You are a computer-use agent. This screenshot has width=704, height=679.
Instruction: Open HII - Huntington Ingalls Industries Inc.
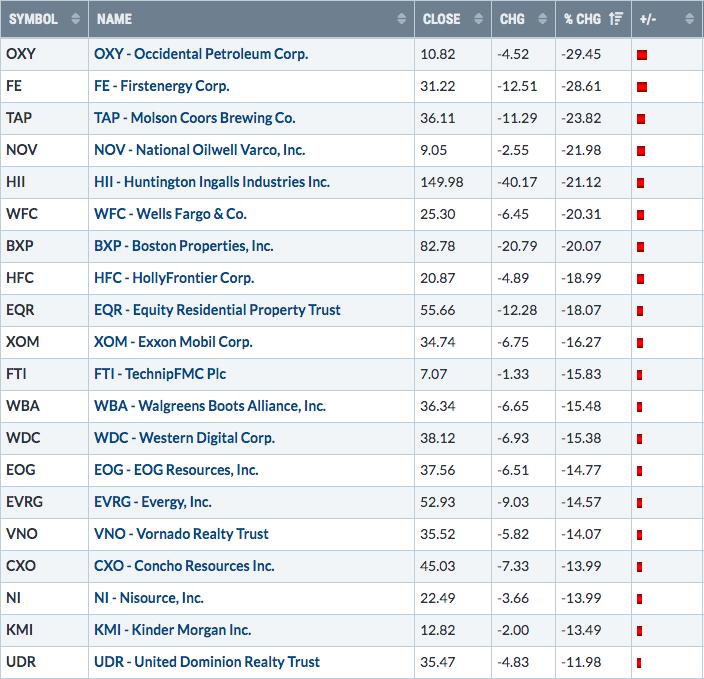[211, 182]
